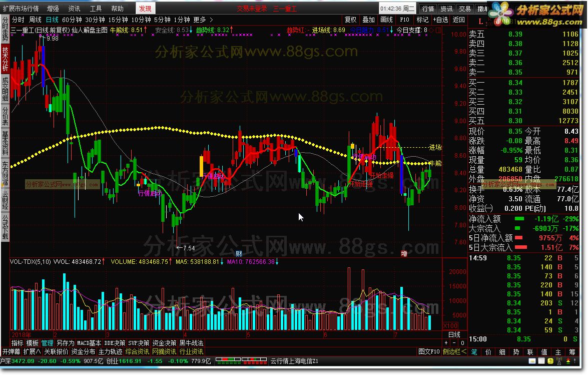Open the 主力轨迹 panel
This screenshot has width=588, height=375.
(110, 352)
